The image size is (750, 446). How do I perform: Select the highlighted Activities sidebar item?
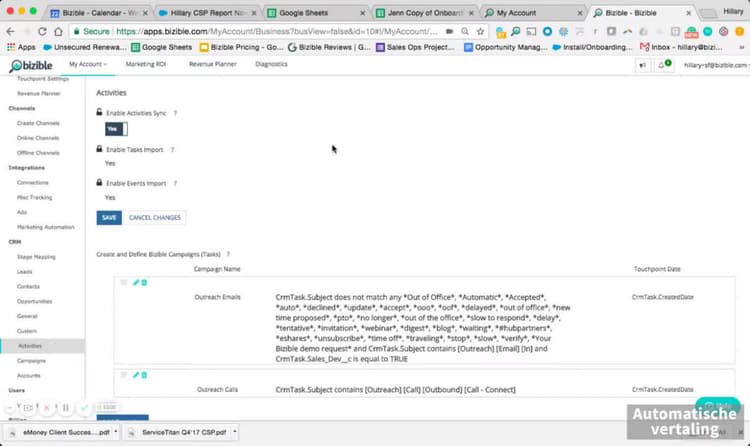43,346
